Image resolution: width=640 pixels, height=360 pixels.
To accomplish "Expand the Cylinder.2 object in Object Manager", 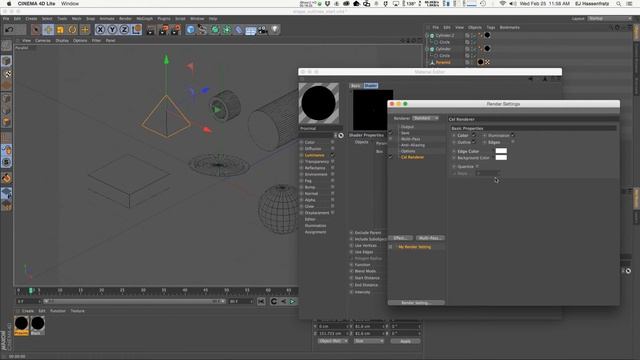I will (427, 36).
